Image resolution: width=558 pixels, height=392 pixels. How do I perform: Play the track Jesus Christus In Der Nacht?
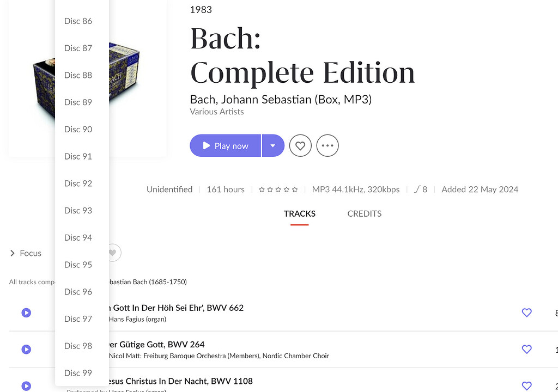(x=26, y=386)
